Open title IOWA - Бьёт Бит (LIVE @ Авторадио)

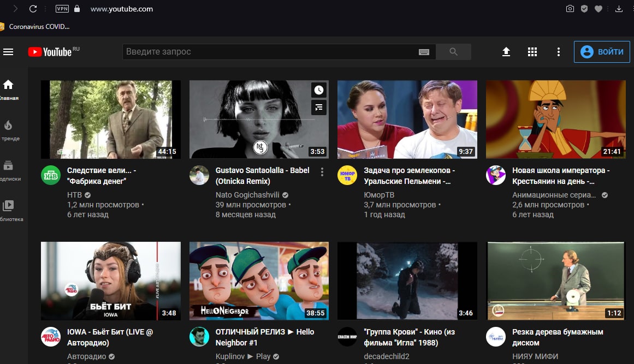pos(110,337)
